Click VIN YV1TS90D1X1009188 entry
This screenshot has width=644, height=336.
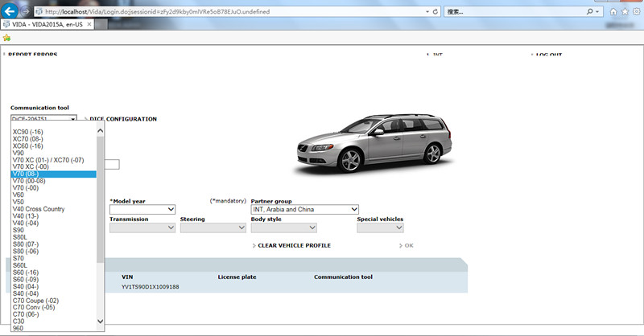(x=151, y=287)
